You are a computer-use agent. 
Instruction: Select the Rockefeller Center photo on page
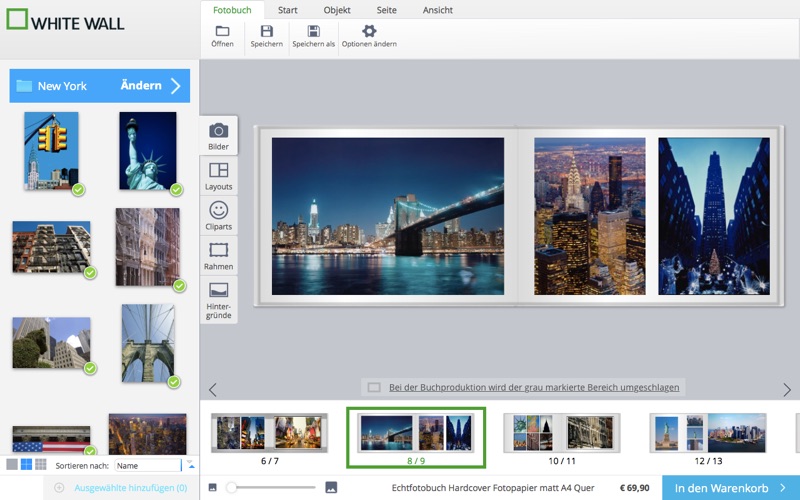point(714,216)
